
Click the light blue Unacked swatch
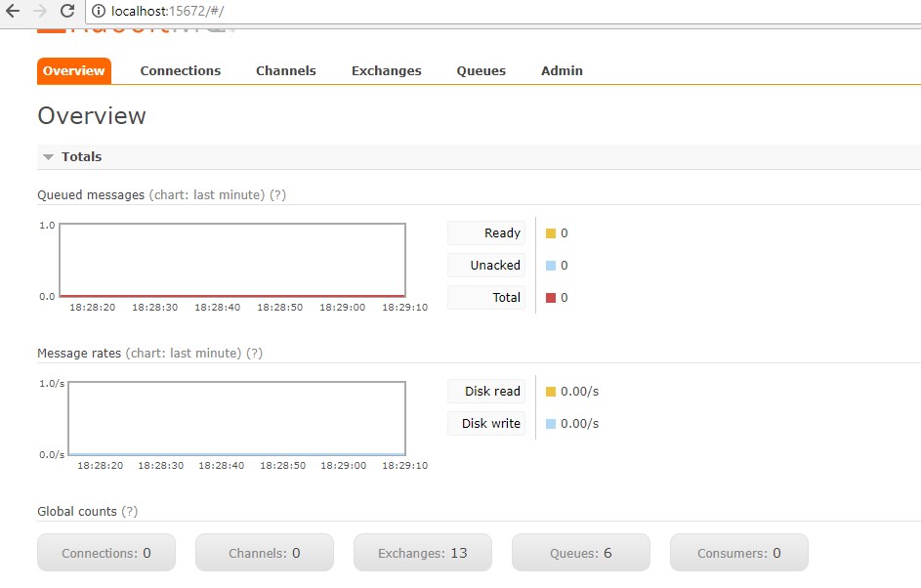click(551, 266)
